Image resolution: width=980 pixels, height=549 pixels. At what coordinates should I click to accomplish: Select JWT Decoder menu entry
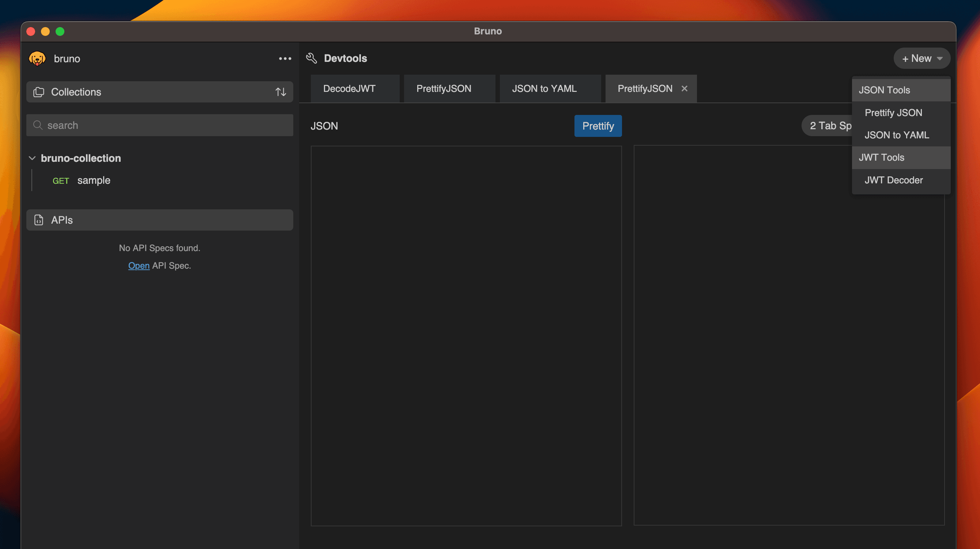[893, 180]
